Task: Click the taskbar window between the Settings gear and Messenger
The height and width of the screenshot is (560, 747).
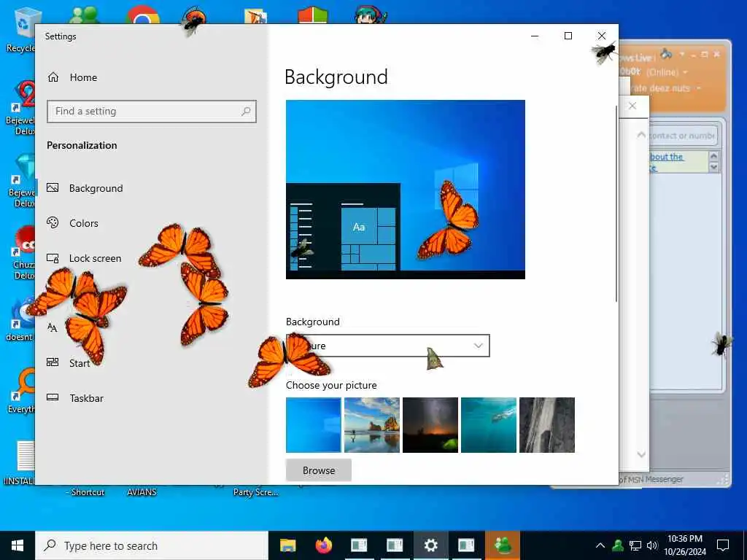Action: click(x=466, y=545)
